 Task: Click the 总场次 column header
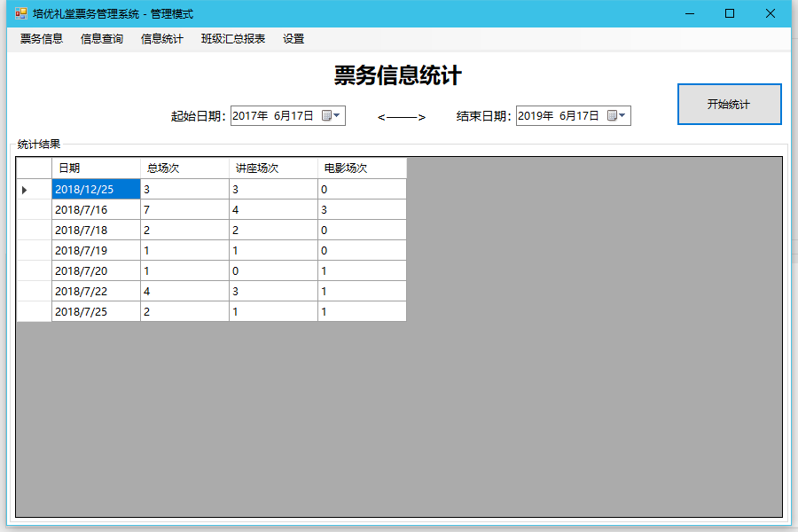pyautogui.click(x=184, y=168)
